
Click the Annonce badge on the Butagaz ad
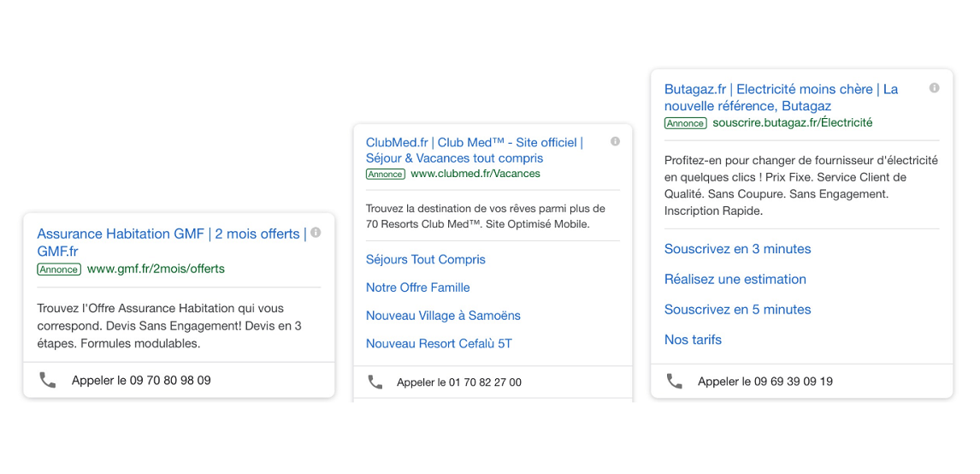[x=686, y=124]
